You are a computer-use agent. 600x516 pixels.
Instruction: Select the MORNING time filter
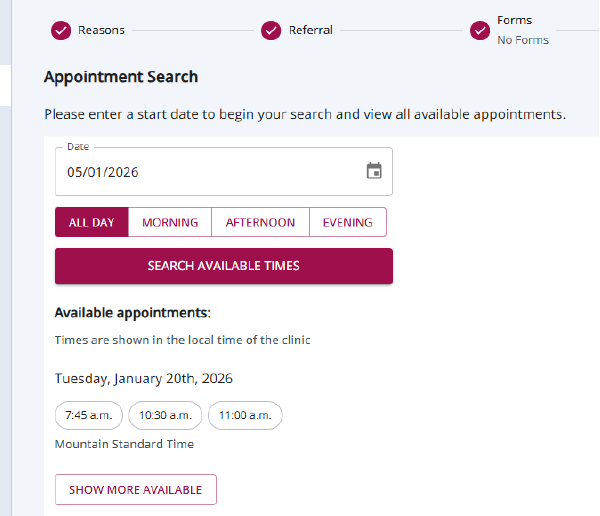(170, 222)
